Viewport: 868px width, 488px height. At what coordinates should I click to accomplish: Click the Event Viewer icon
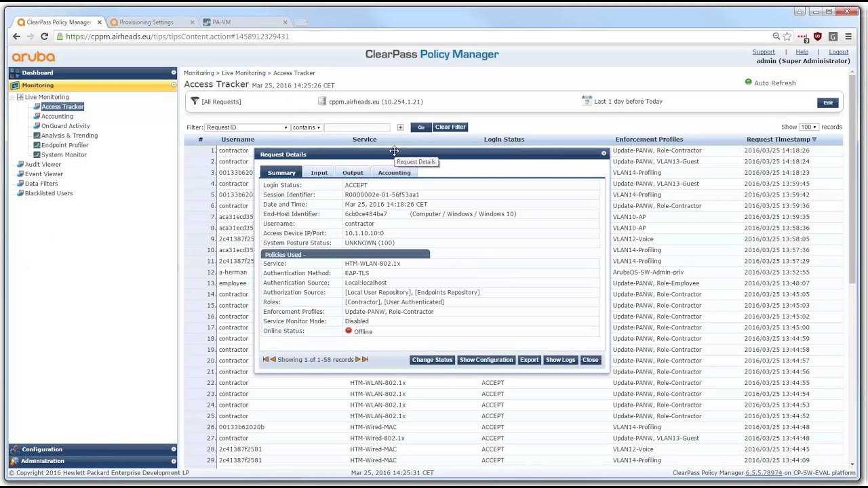pyautogui.click(x=20, y=174)
